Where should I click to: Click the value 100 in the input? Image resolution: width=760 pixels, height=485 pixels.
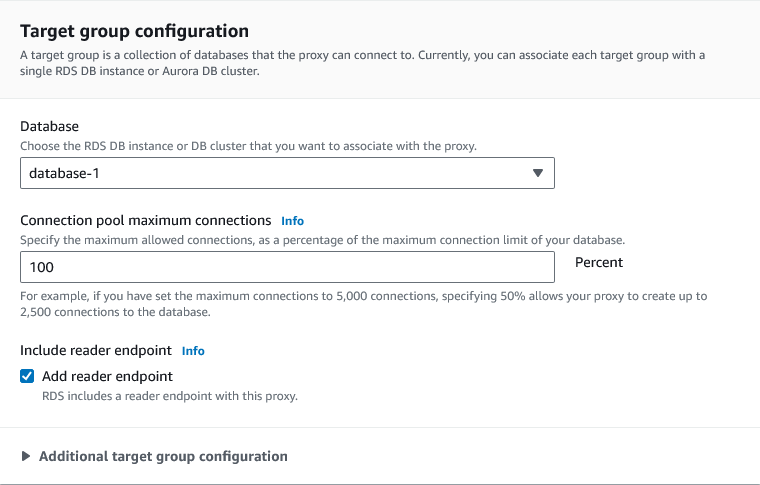pos(42,267)
